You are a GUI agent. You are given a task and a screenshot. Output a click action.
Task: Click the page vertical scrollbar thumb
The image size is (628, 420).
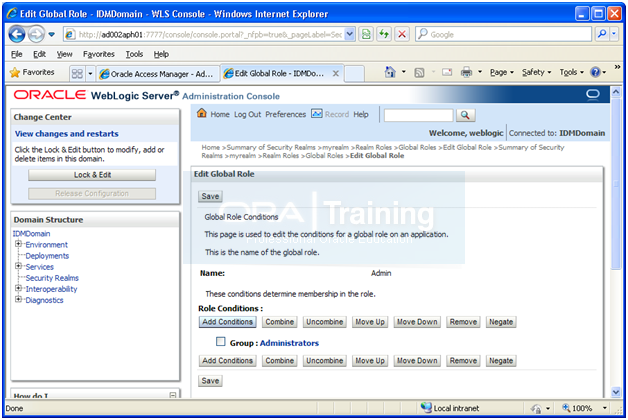tap(616, 186)
